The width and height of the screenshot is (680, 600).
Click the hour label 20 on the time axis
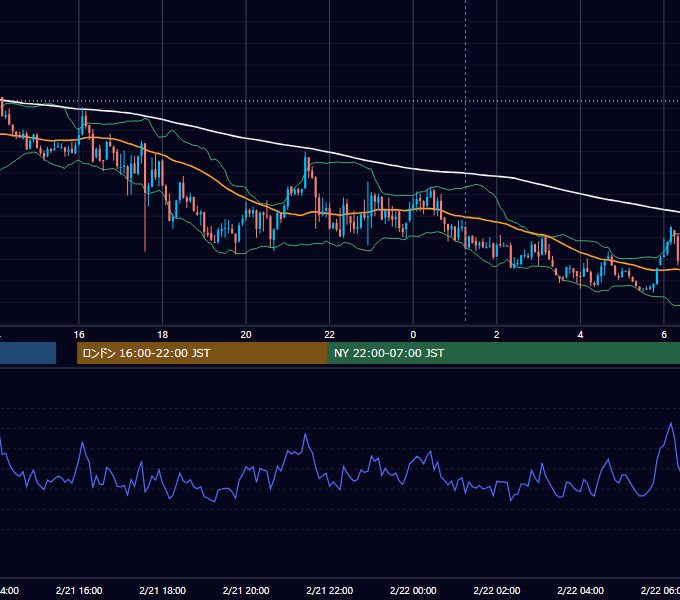click(x=246, y=335)
